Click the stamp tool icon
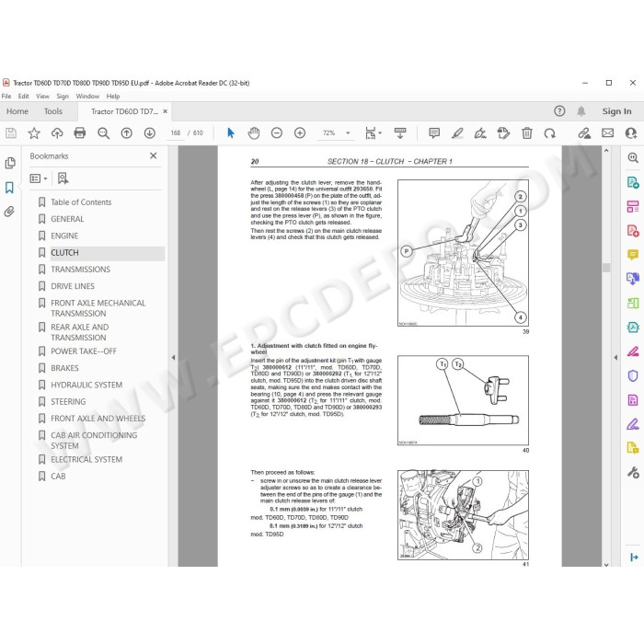 [x=503, y=132]
